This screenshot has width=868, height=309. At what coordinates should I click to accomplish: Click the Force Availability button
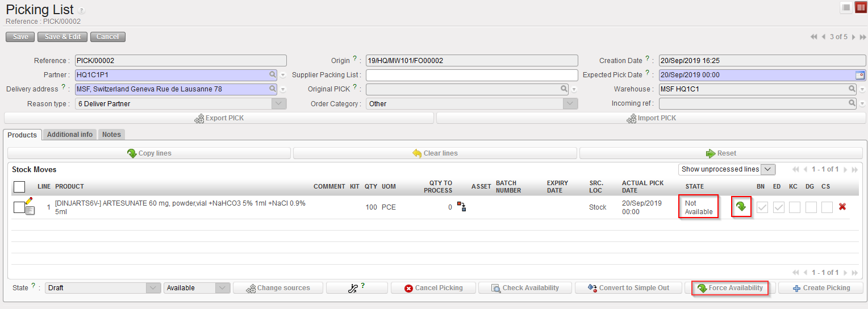pyautogui.click(x=730, y=288)
